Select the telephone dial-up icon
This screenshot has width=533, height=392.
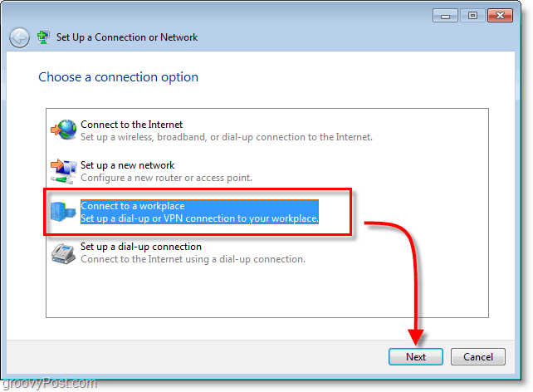pos(63,253)
